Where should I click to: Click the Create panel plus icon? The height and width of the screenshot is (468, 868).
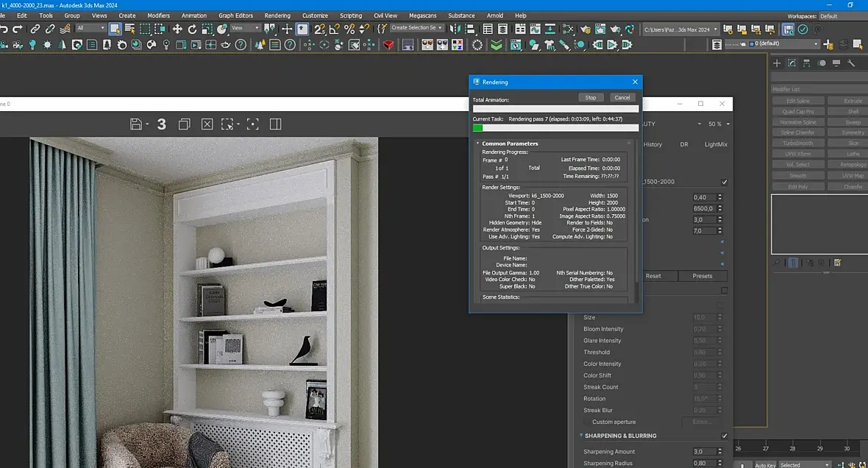coord(778,63)
